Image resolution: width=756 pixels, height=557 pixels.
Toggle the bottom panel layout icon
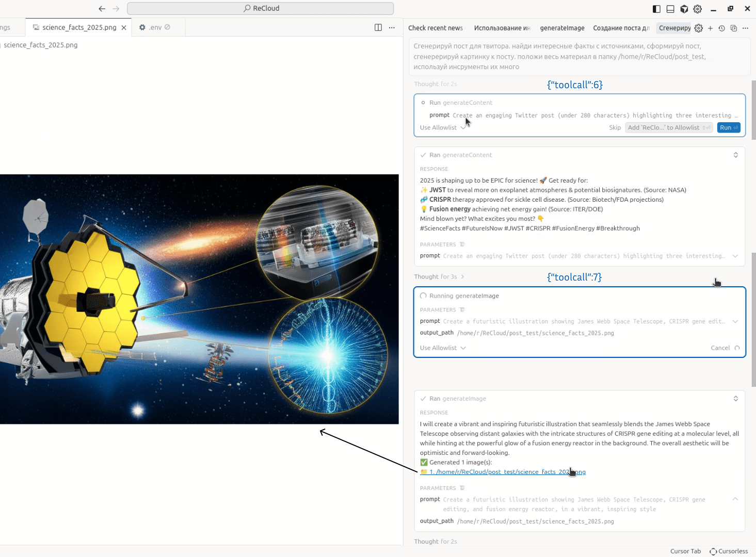(x=670, y=9)
